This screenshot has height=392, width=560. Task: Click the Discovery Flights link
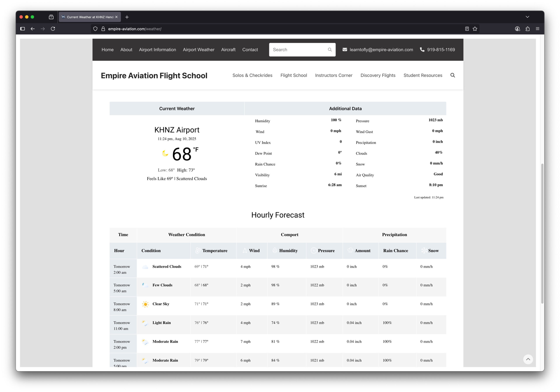378,75
